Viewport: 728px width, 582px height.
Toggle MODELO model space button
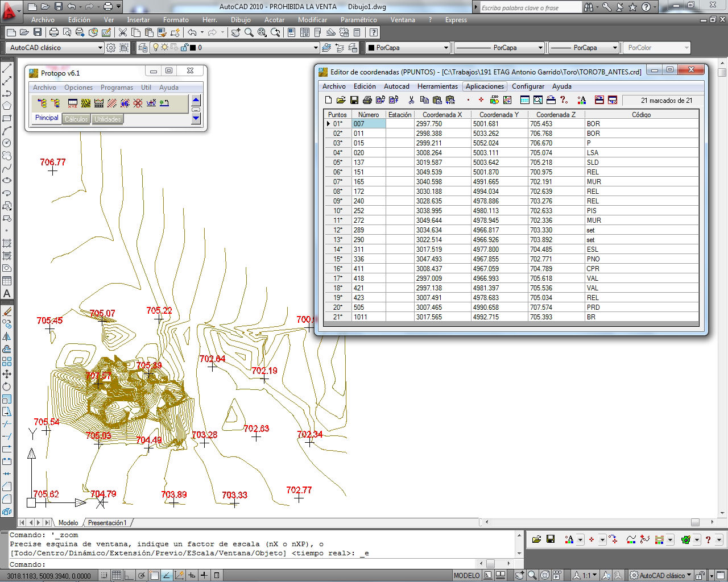click(x=466, y=575)
